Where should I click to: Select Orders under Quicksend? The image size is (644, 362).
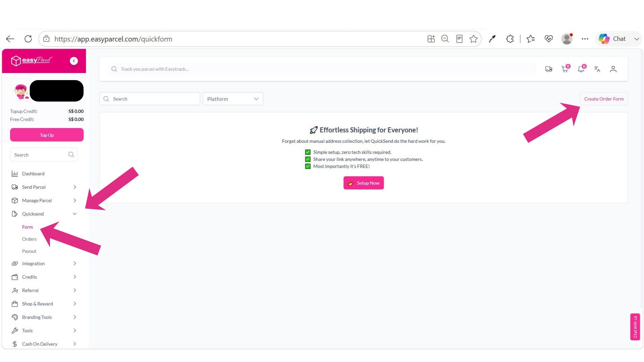coord(29,239)
